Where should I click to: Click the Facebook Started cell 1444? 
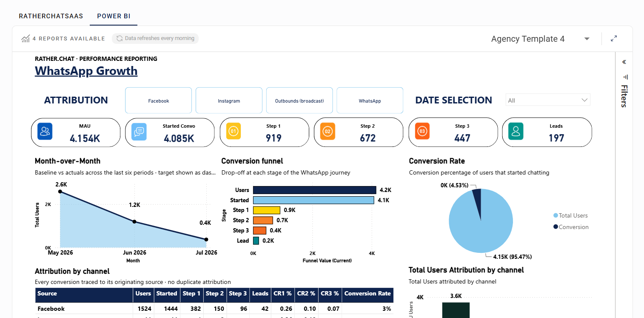(167, 309)
